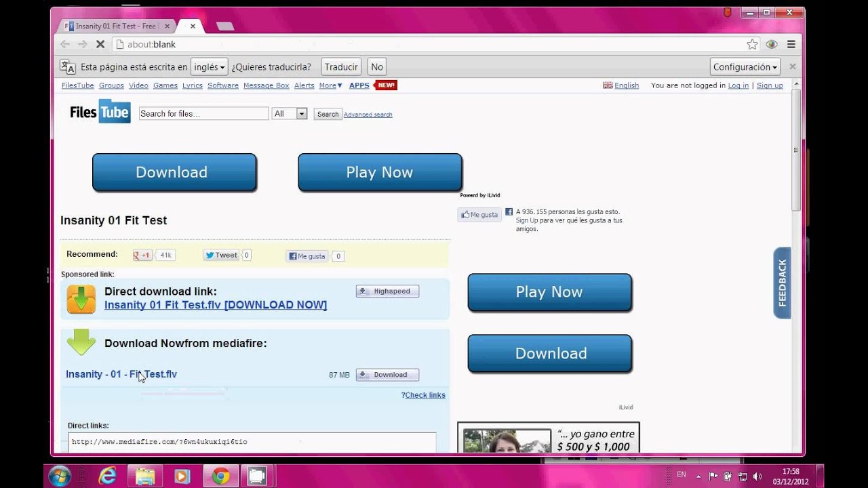The image size is (868, 488).
Task: Click the top Play Now button beside Download
Action: tap(380, 172)
